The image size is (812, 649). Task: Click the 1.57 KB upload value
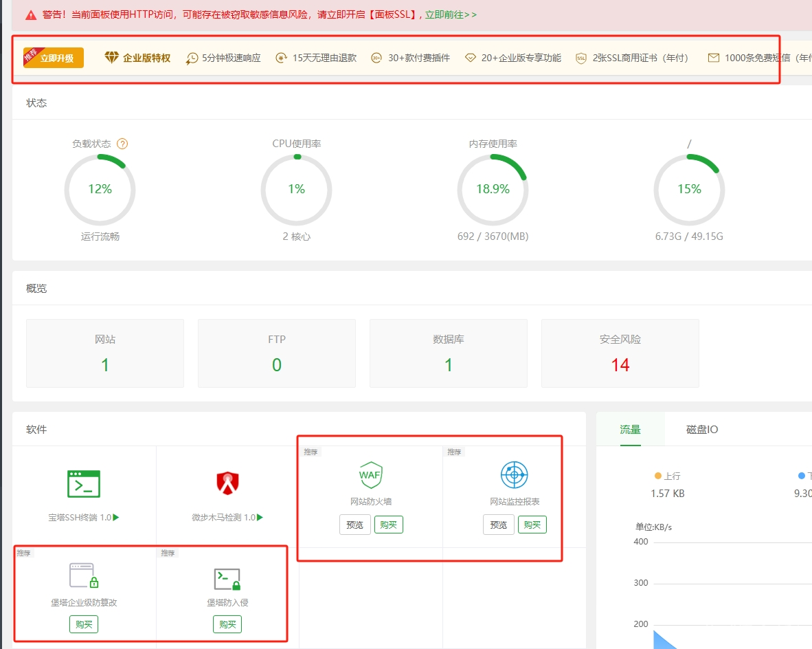[x=668, y=494]
